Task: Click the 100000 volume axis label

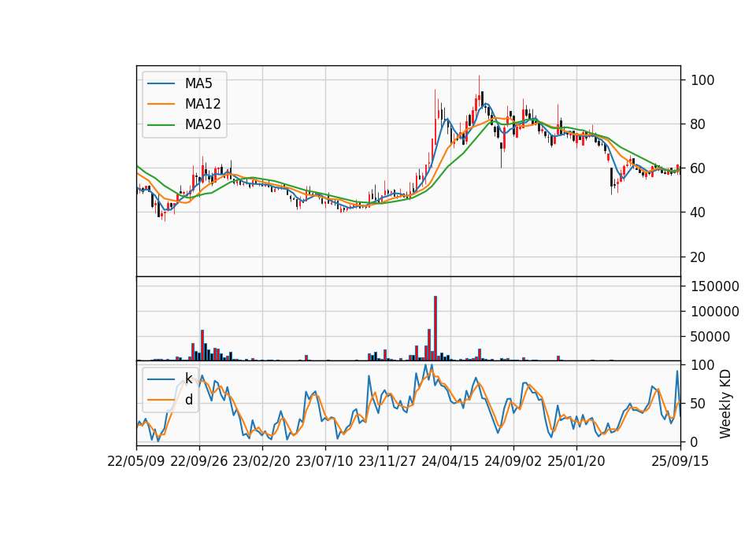Action: point(715,312)
